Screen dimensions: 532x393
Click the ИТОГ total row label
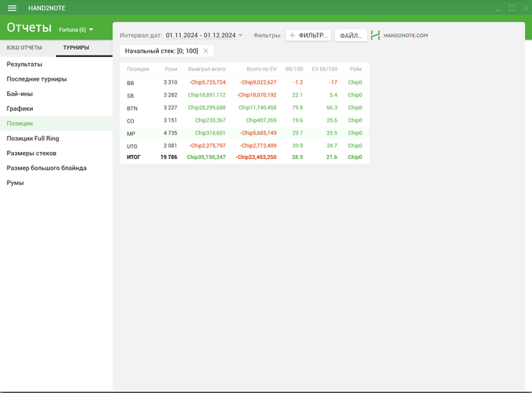(x=133, y=157)
